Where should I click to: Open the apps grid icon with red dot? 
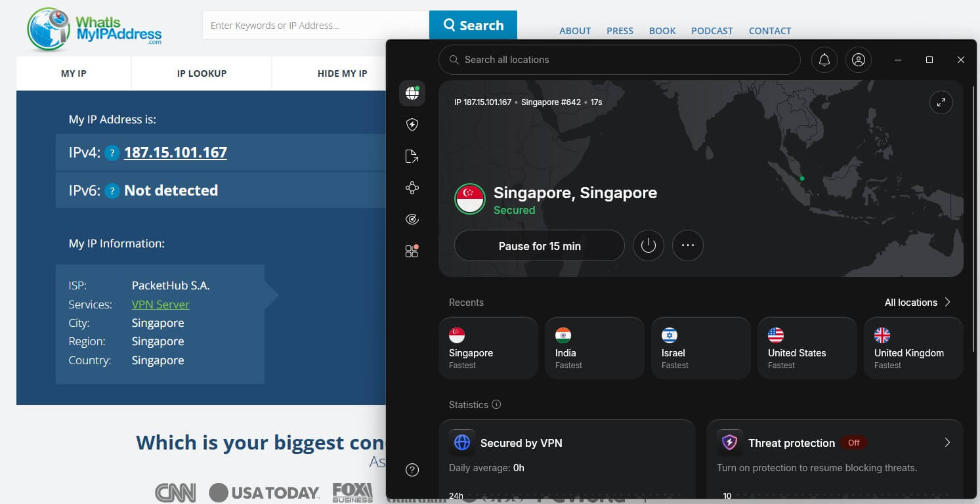click(412, 251)
